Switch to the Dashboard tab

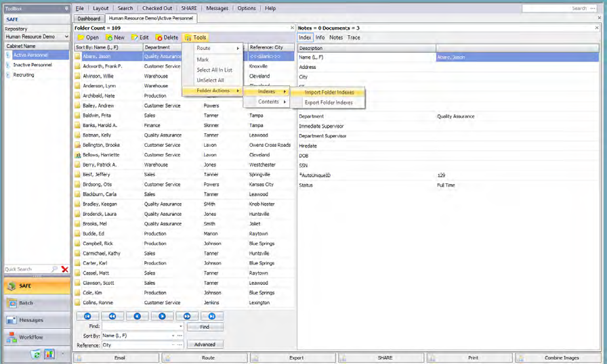click(89, 18)
